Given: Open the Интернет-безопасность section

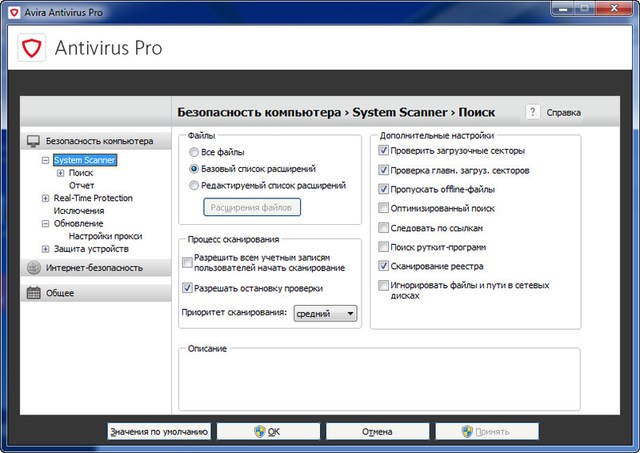Looking at the screenshot, I should [x=94, y=267].
